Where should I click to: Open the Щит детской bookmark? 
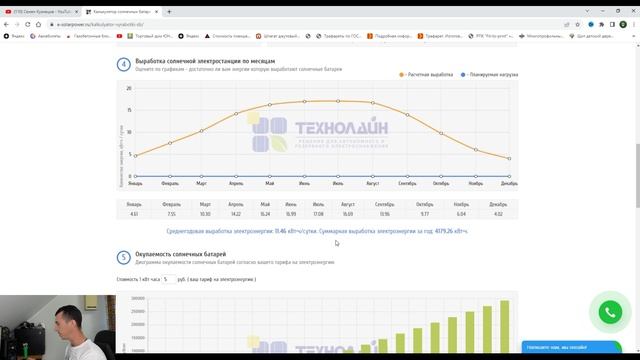591,36
